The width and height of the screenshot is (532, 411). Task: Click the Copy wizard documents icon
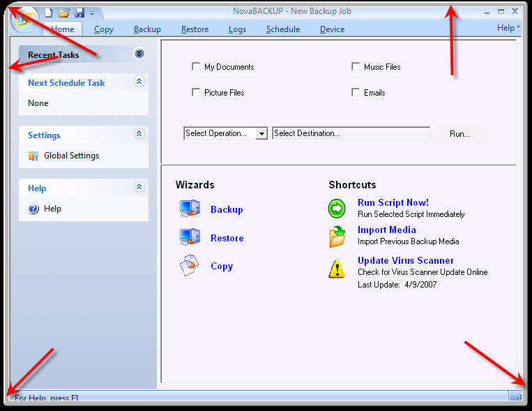190,265
